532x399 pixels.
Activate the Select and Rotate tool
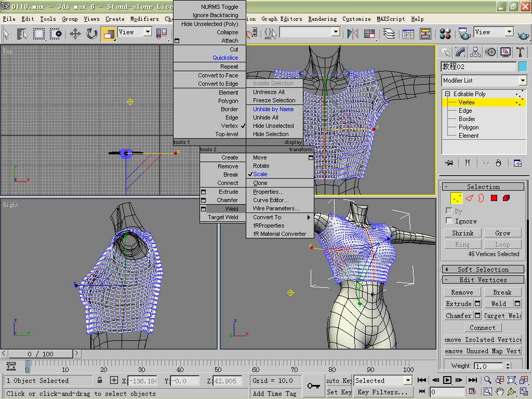pyautogui.click(x=91, y=34)
